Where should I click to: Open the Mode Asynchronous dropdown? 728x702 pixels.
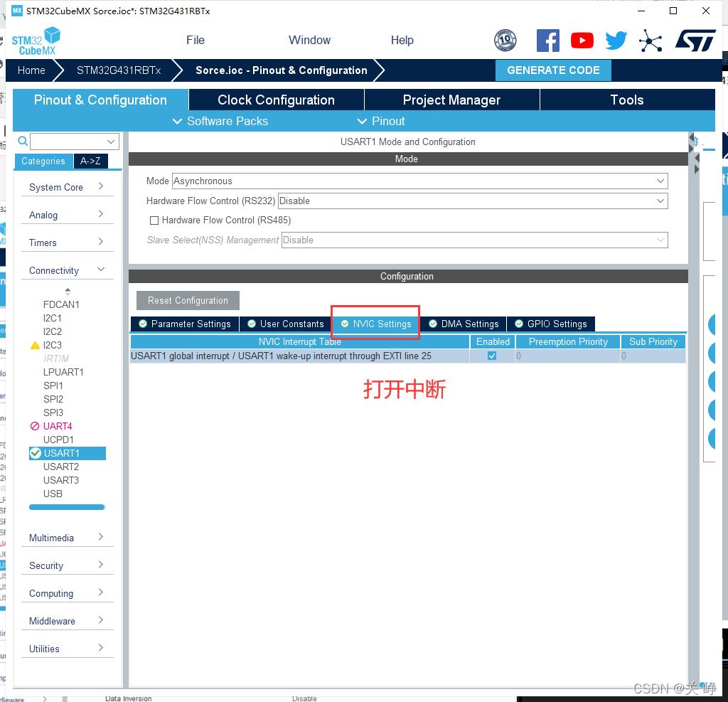(x=419, y=181)
